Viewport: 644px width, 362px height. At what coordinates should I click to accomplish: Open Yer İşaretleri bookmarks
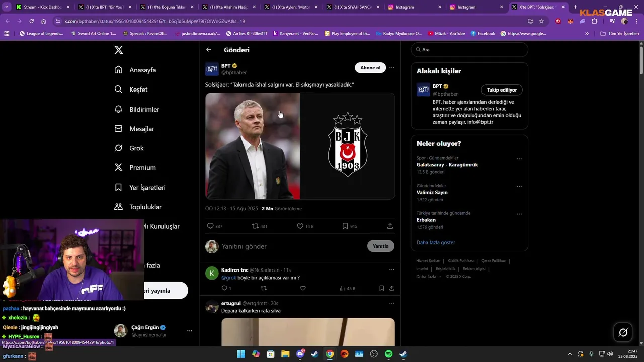coord(140,187)
